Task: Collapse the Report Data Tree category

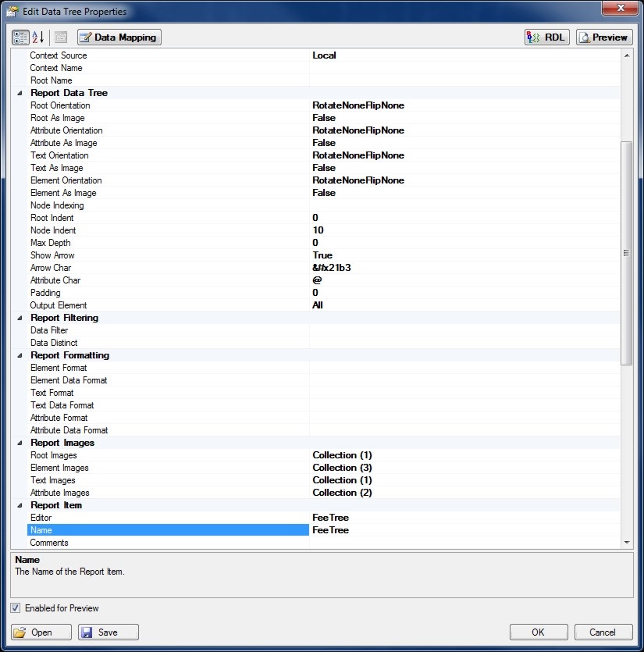Action: pyautogui.click(x=20, y=93)
